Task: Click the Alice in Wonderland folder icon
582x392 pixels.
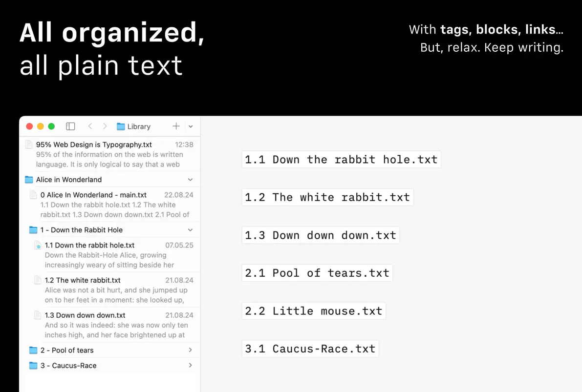Action: (x=29, y=180)
